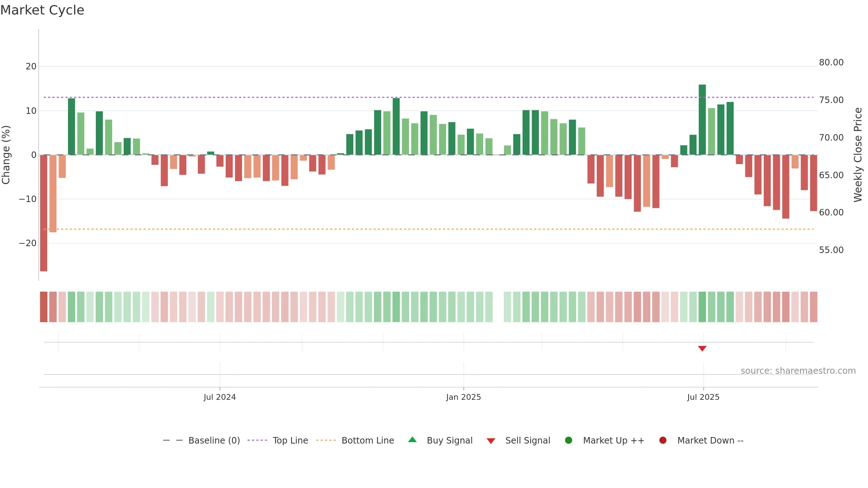Screen dimensions: 868x488
Task: Click the 55.00 price tick label
Action: click(x=831, y=250)
